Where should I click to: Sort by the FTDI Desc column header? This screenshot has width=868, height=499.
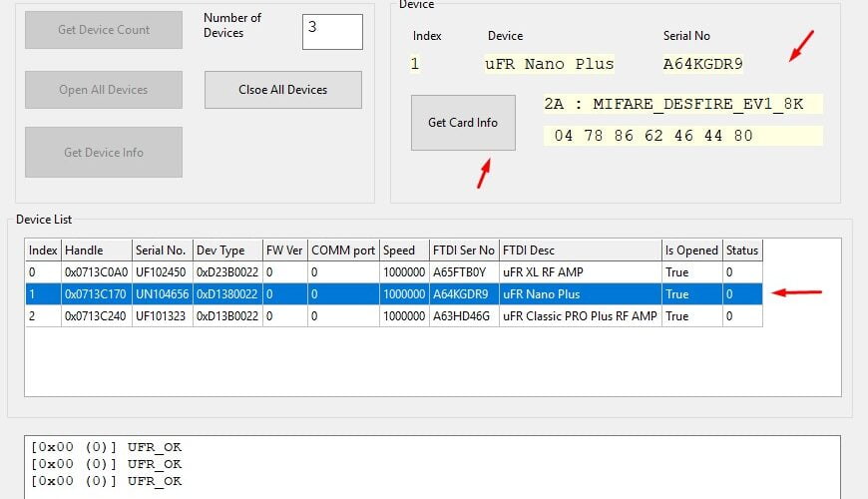580,250
